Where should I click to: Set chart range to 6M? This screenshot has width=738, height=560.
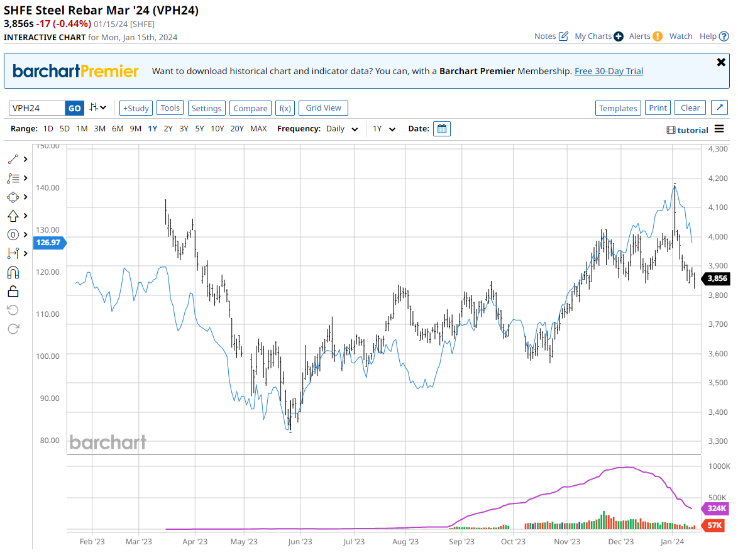(118, 129)
